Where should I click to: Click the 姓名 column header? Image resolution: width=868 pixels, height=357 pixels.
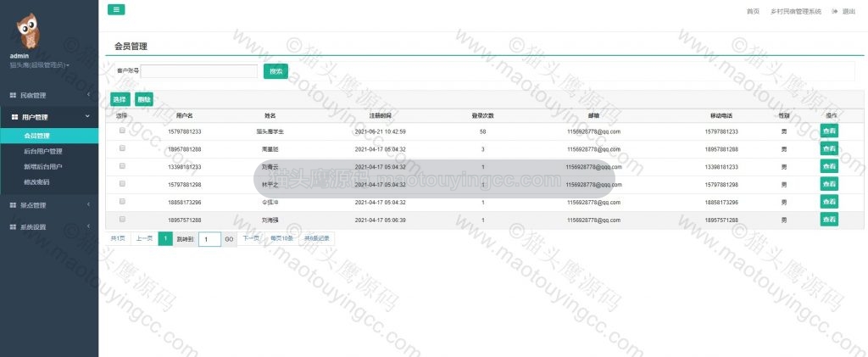pos(270,115)
